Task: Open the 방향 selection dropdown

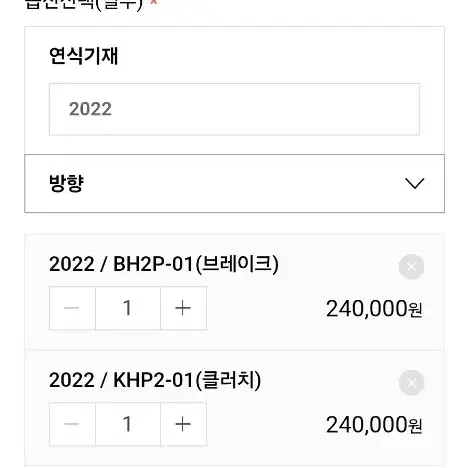Action: (234, 183)
